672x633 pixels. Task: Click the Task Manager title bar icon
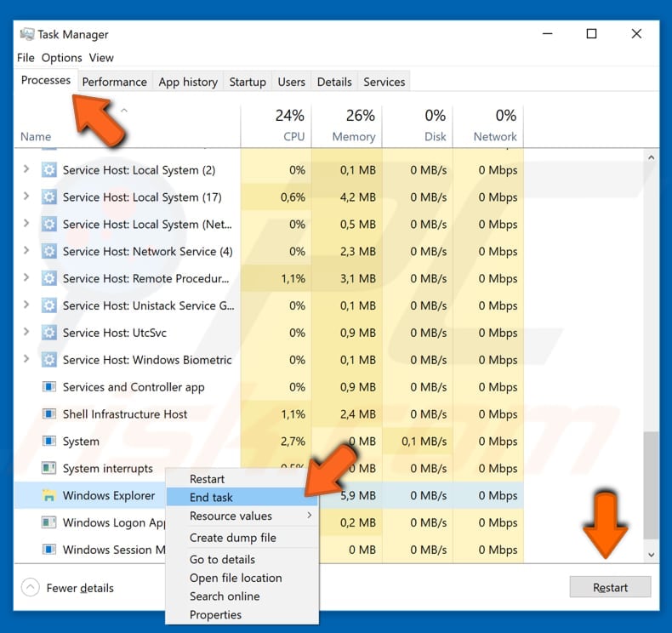[x=27, y=34]
